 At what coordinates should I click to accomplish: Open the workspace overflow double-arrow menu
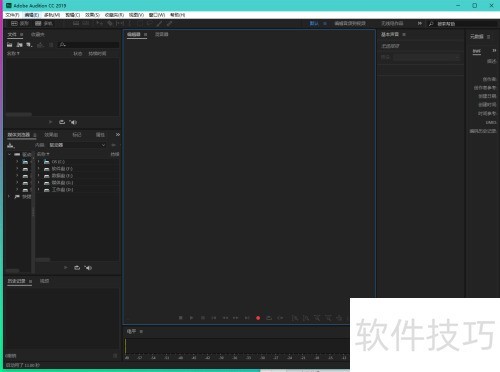pos(420,23)
